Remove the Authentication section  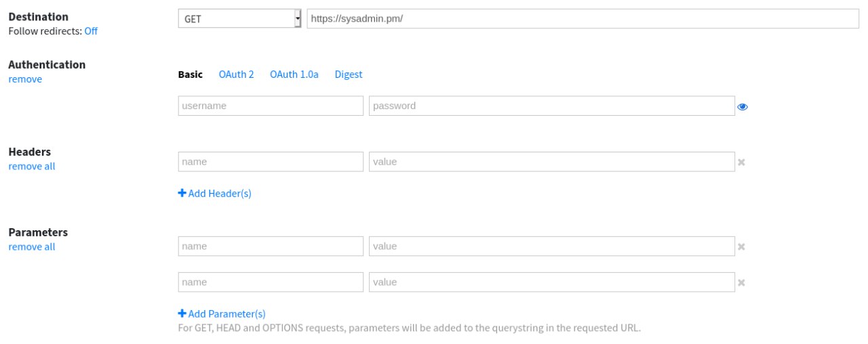(x=25, y=79)
